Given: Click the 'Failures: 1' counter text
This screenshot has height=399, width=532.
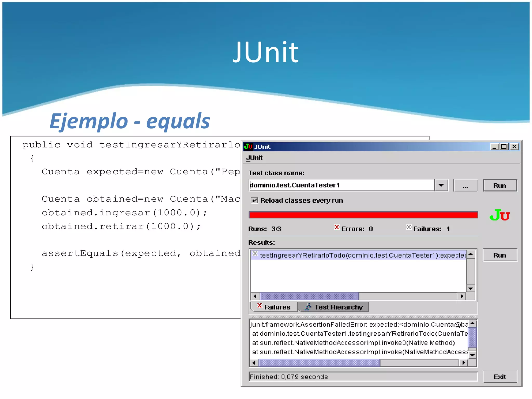Looking at the screenshot, I should 432,229.
